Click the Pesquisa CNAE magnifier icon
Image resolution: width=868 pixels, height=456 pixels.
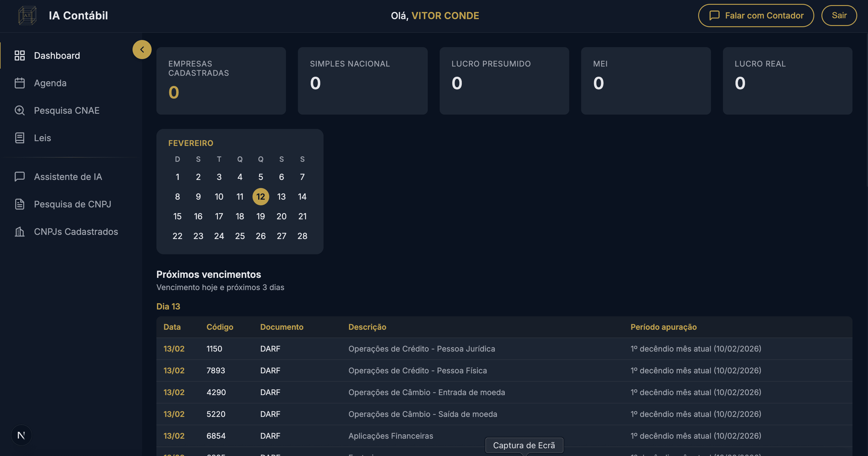pyautogui.click(x=19, y=110)
